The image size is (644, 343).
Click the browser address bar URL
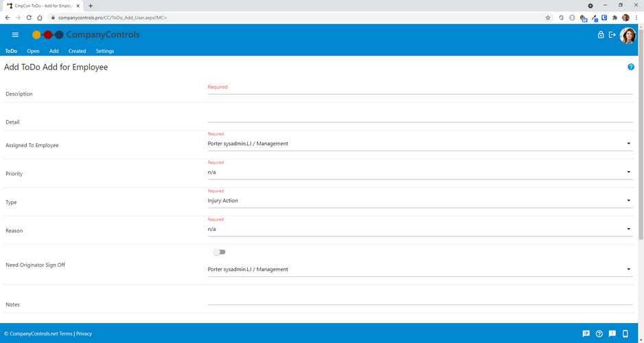pyautogui.click(x=113, y=18)
